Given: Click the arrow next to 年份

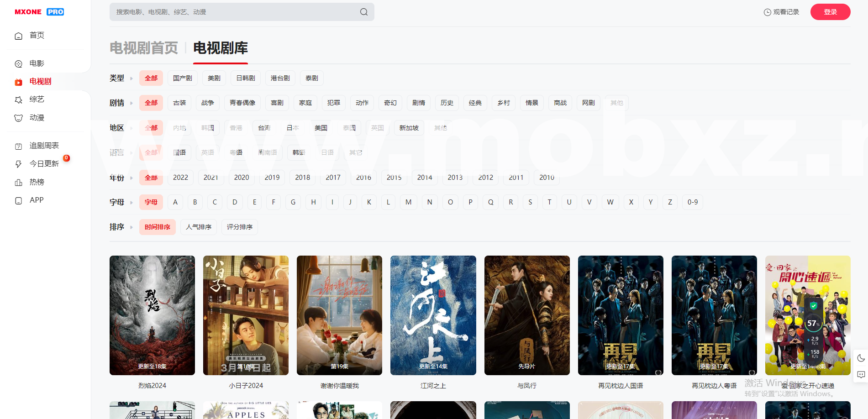Looking at the screenshot, I should (132, 178).
